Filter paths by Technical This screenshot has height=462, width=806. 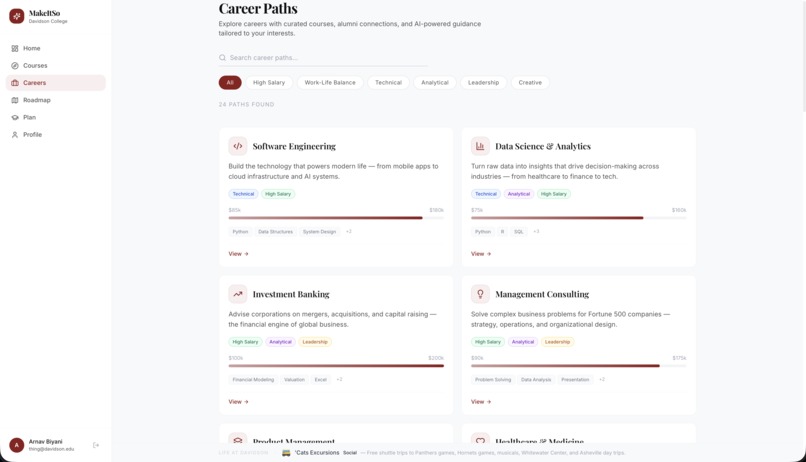pyautogui.click(x=388, y=82)
